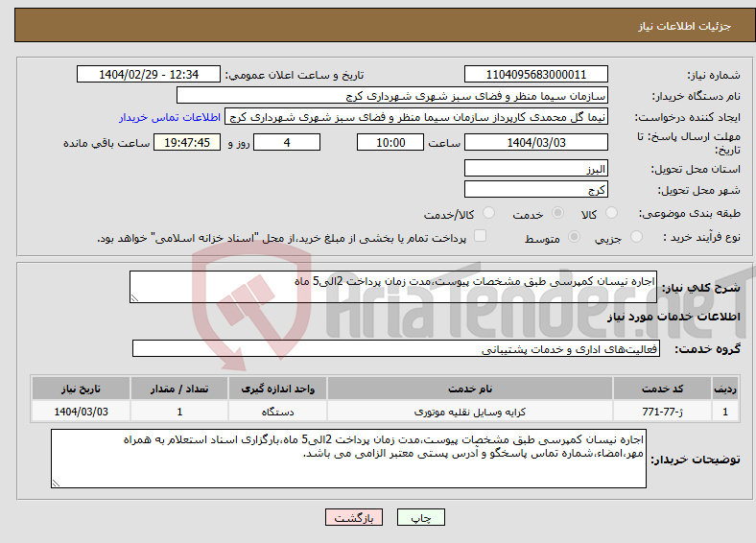The image size is (756, 543).
Task: Click the نام خدمت column header
Action: (x=469, y=389)
